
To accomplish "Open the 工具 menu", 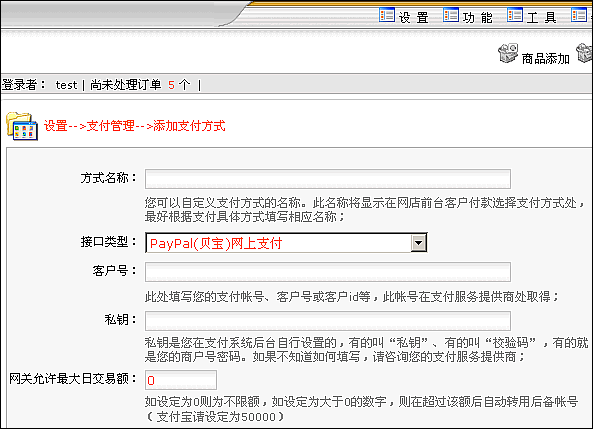I will tap(542, 17).
